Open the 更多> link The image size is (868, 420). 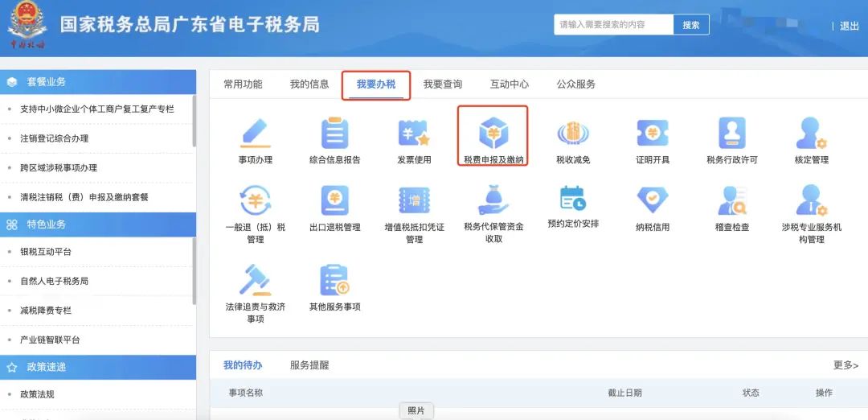845,365
